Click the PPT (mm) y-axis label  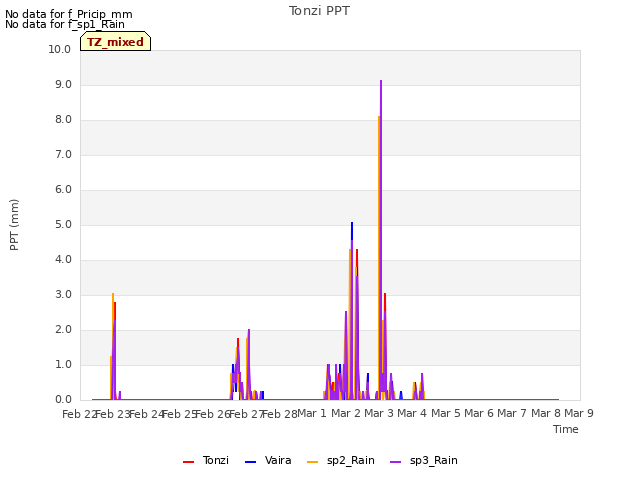(x=14, y=225)
